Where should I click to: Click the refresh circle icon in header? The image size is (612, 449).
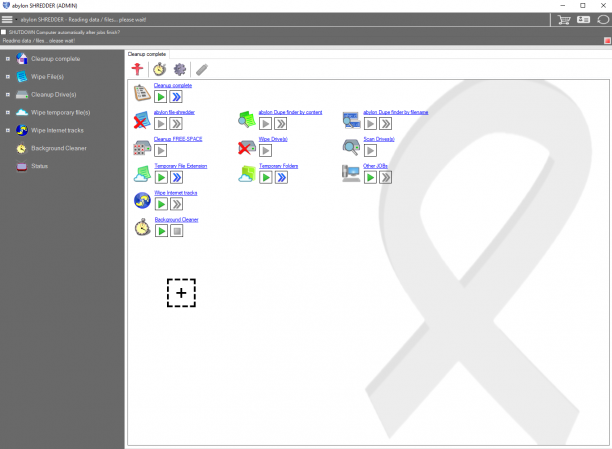[x=603, y=20]
